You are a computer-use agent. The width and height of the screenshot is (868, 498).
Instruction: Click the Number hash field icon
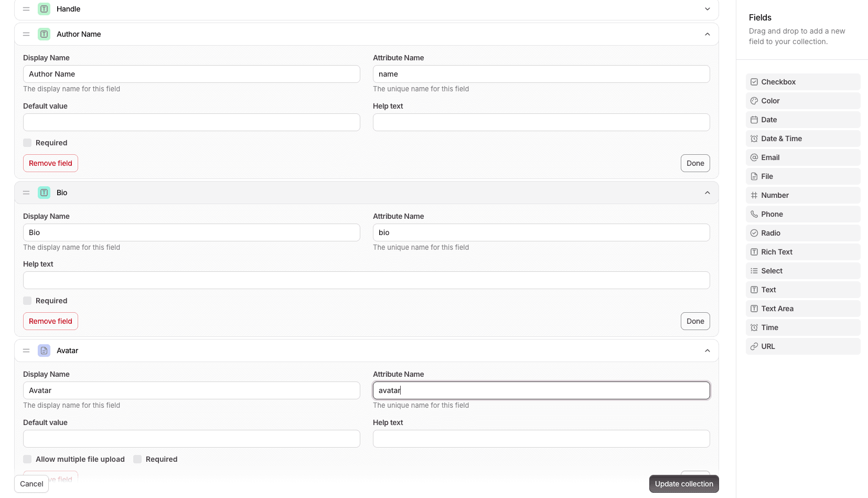click(x=754, y=195)
